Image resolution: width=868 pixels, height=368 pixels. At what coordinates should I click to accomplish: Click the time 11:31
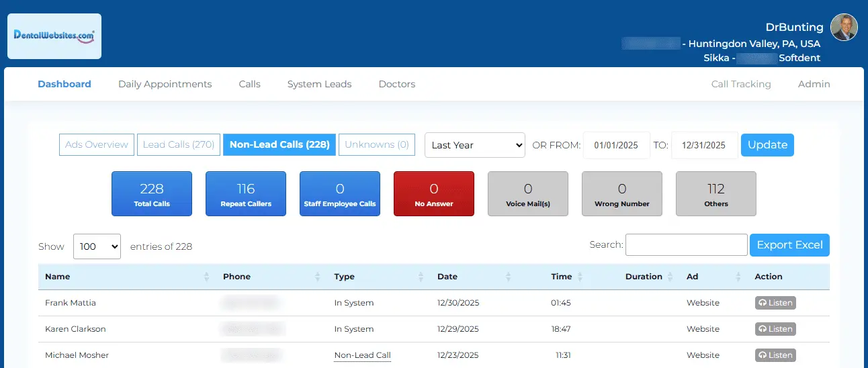563,355
